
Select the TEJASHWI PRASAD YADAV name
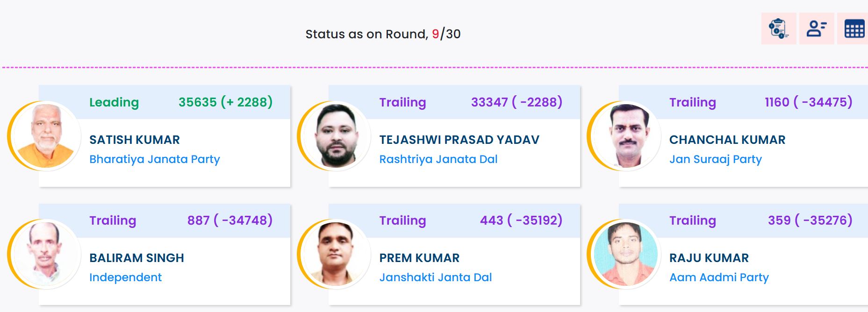[459, 140]
